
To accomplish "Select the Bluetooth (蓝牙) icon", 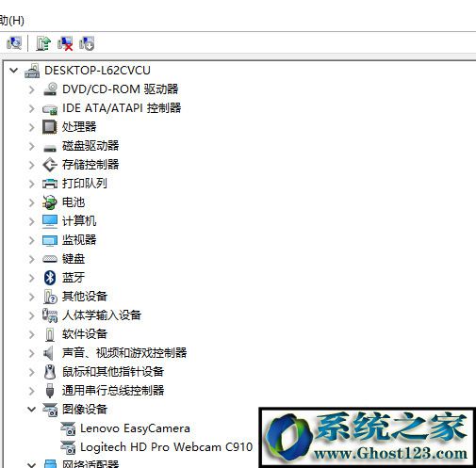I will [x=50, y=278].
